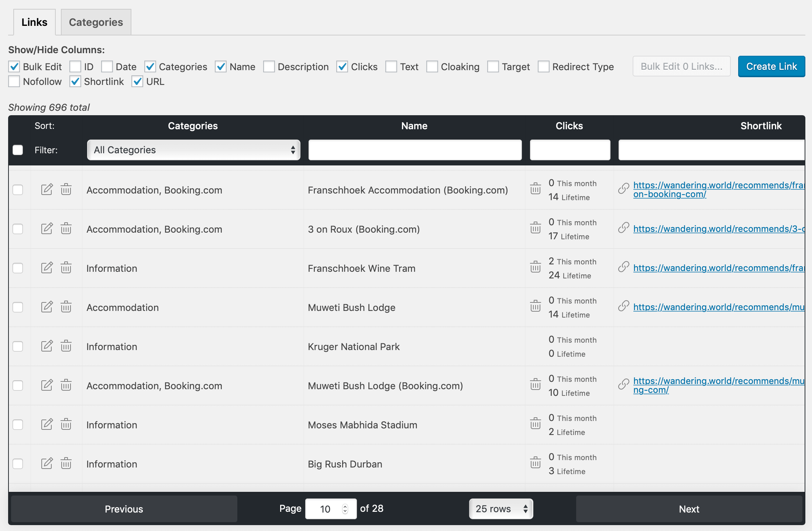Toggle the ID column checkbox
The image size is (812, 531).
(x=74, y=65)
